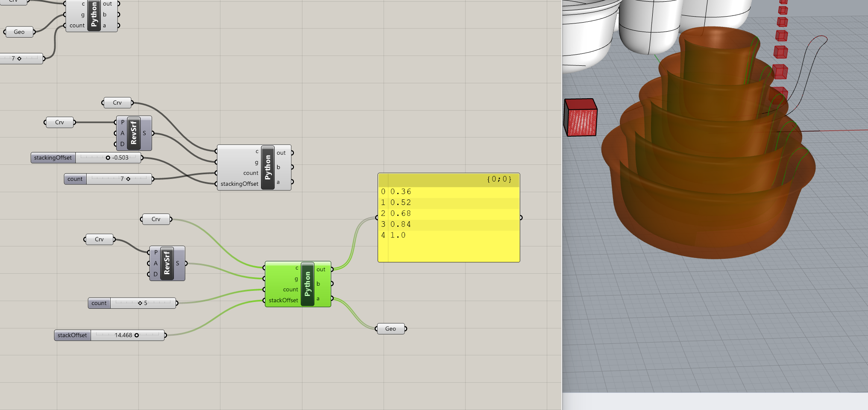
Task: Select the Crv parameter wired to green Python c input
Action: point(156,219)
